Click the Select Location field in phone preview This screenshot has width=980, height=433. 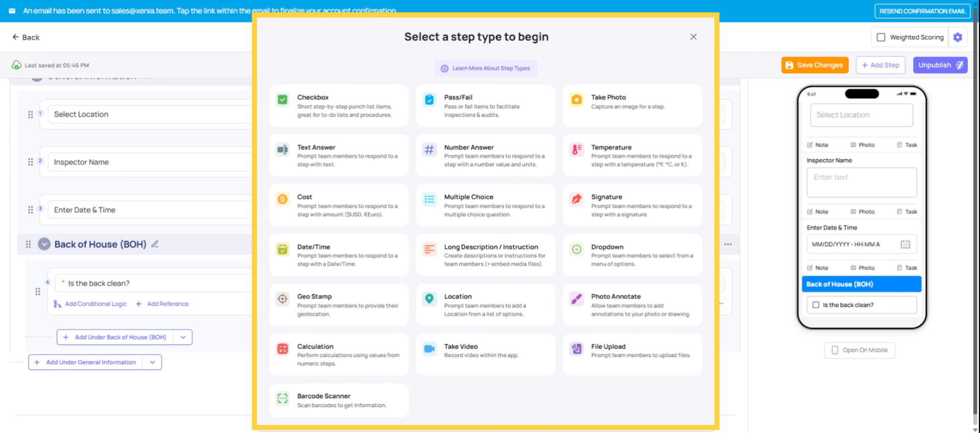(862, 115)
